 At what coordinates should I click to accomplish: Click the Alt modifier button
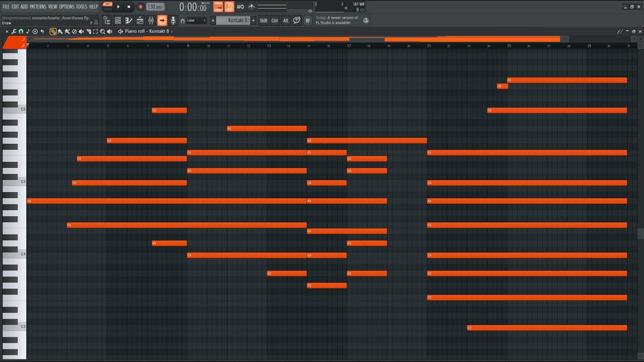pos(286,21)
